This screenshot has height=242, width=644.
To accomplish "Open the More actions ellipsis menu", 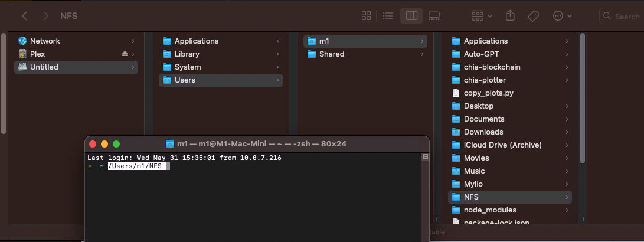I will (x=561, y=16).
